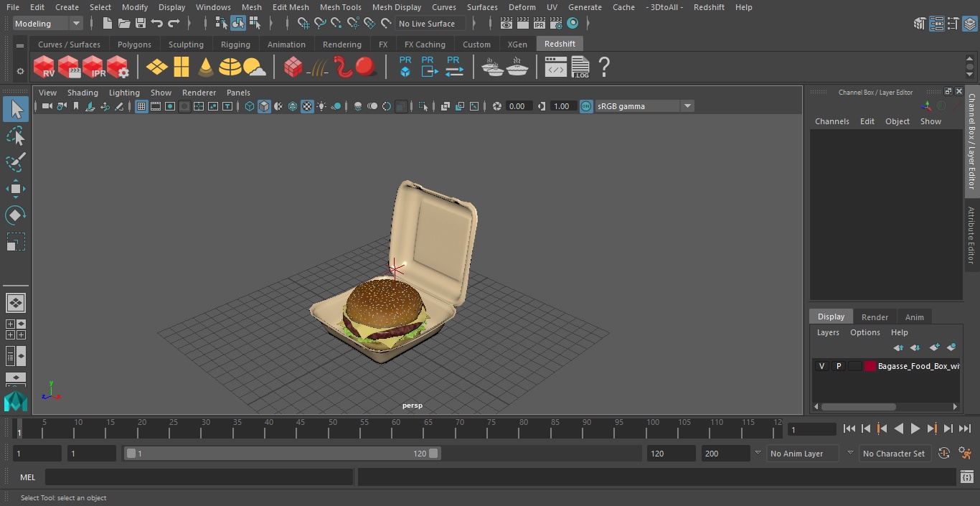
Task: Open Layers menu in layer editor
Action: [828, 332]
